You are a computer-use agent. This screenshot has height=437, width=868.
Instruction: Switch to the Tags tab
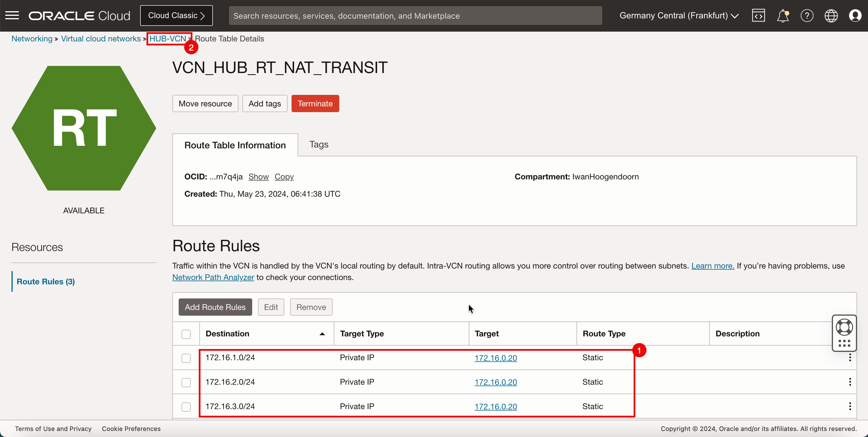(x=319, y=144)
